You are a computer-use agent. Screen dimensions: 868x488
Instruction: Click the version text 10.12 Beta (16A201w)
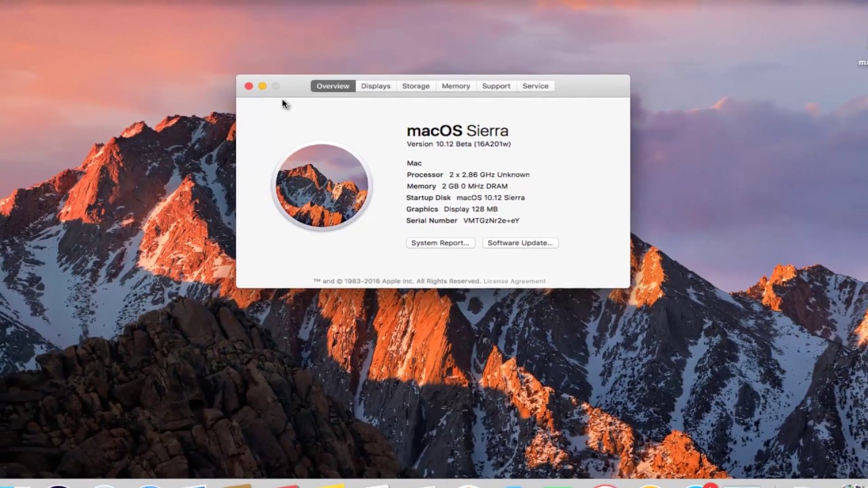click(458, 144)
